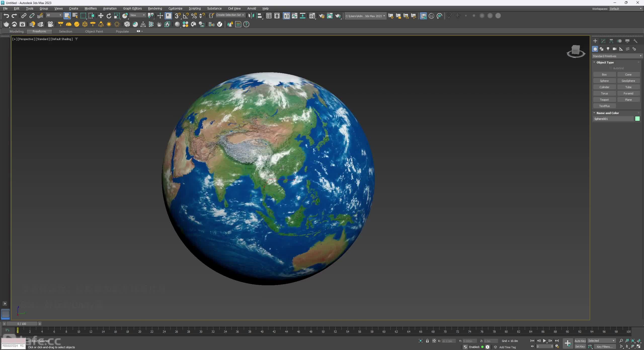
Task: Open the Hierarchy panel tab icon
Action: 611,41
